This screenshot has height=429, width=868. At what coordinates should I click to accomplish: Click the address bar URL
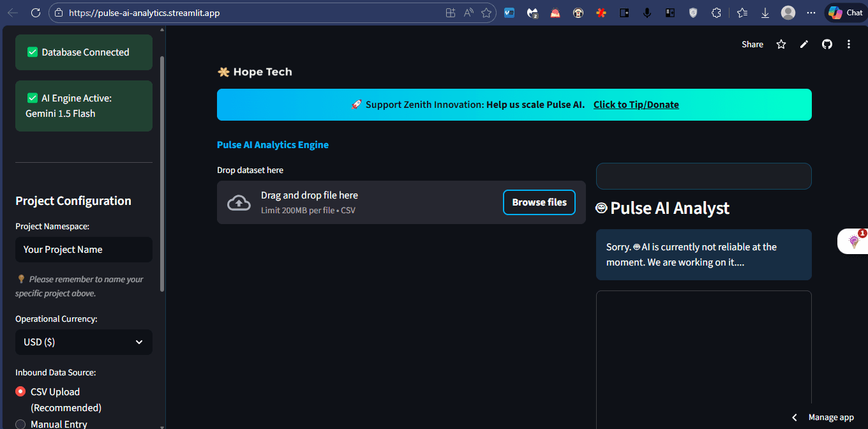[x=144, y=13]
